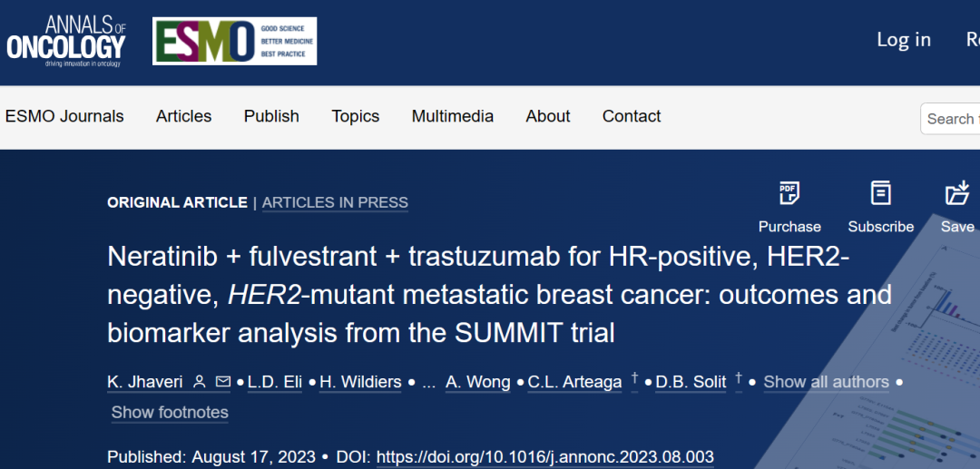Open the Multimedia menu
The width and height of the screenshot is (980, 469).
(453, 116)
